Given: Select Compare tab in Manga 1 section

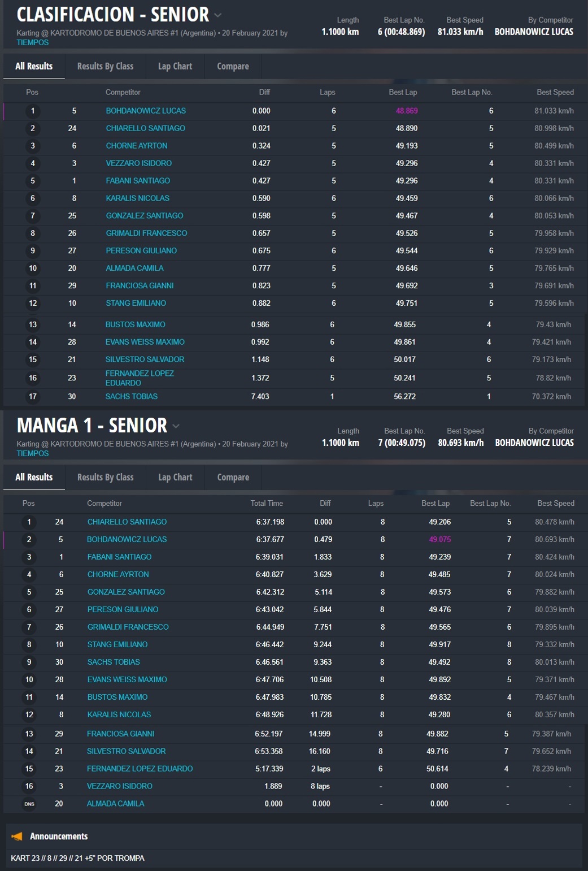Looking at the screenshot, I should click(233, 477).
